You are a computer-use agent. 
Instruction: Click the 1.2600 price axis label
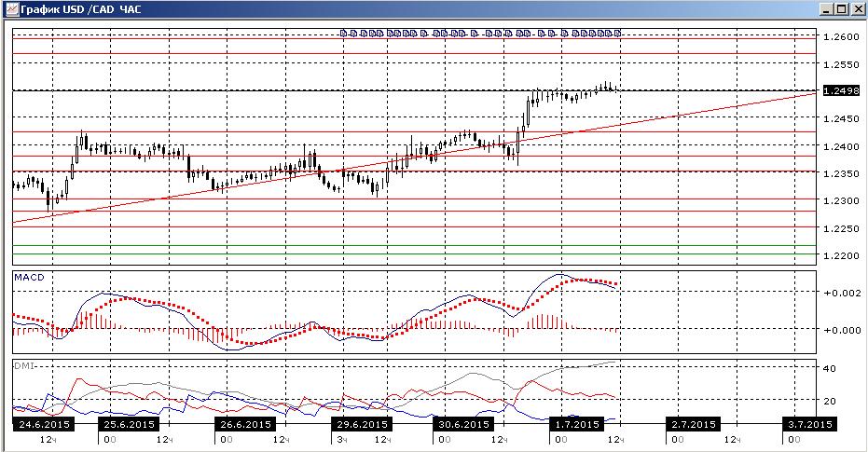point(841,37)
